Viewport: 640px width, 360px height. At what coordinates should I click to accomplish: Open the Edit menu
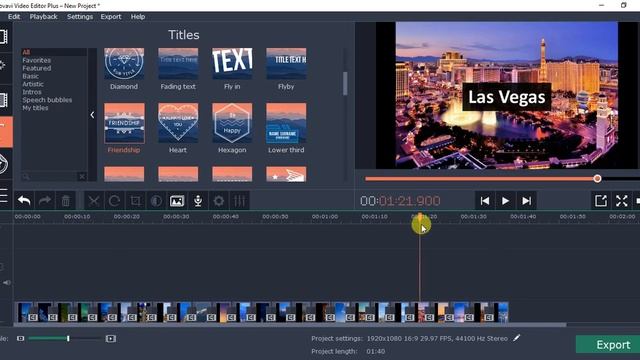pos(14,17)
